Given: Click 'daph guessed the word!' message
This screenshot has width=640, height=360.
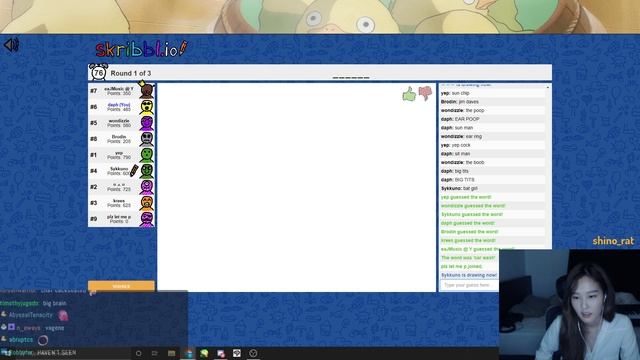Looking at the screenshot, I should click(x=467, y=223).
